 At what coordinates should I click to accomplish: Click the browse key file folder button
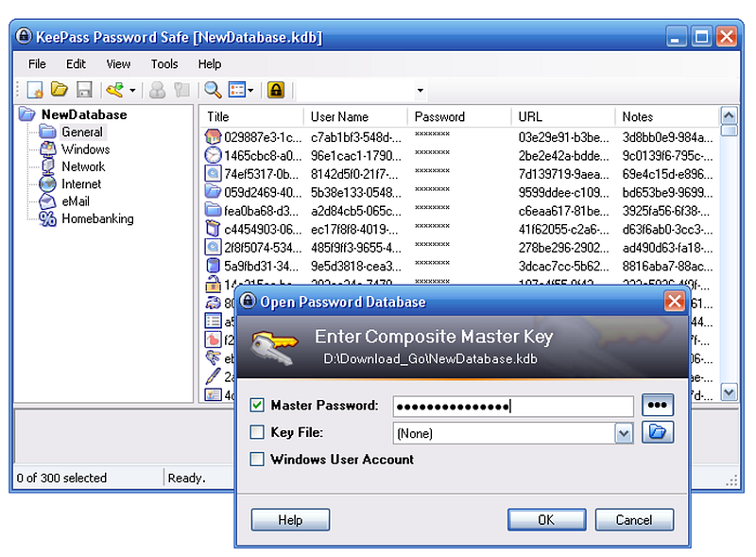coord(657,432)
